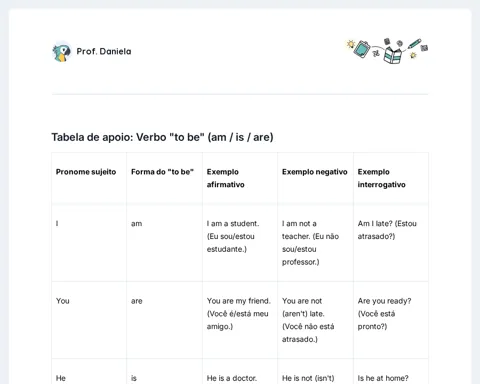This screenshot has height=384, width=480.
Task: Click the "You are my friend." cell
Action: 240,320
